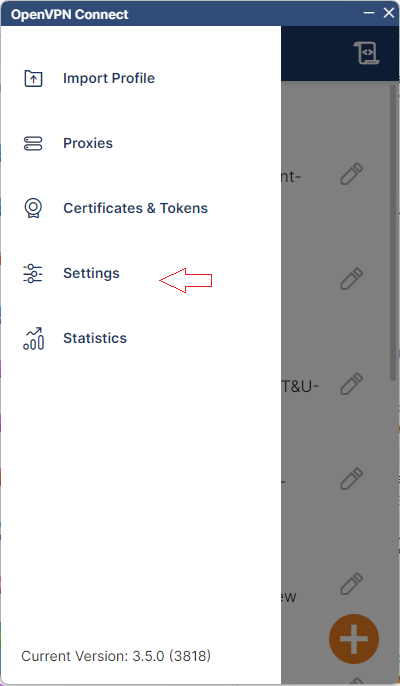
Task: Click the pencil icon of fourth listed profile
Action: tap(352, 479)
